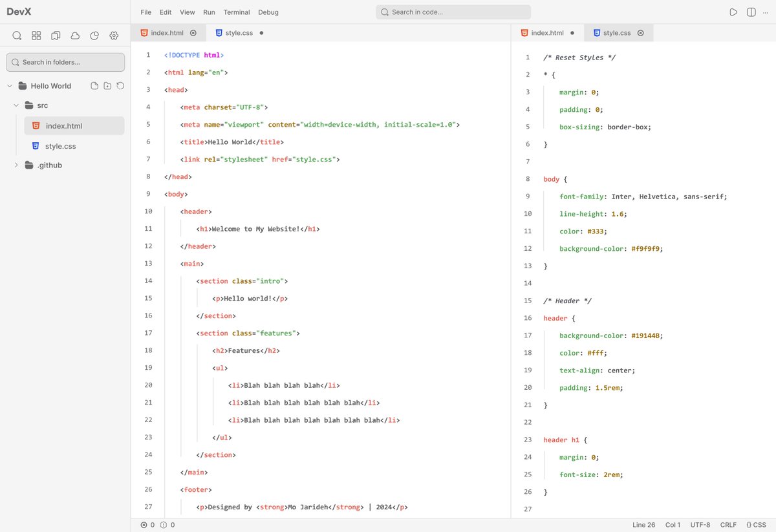Viewport: 776px width, 532px height.
Task: Click unsaved dot on left style.css tab
Action: (x=261, y=33)
